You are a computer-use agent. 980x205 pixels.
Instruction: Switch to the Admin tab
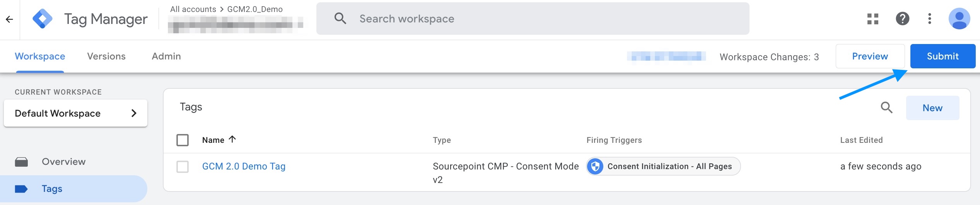coord(166,56)
